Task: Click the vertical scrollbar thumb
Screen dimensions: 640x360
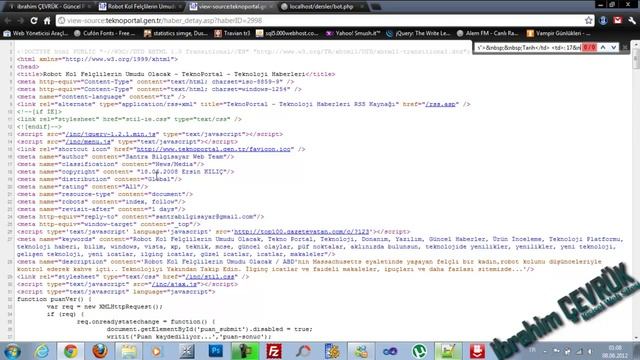Action: tap(636, 58)
